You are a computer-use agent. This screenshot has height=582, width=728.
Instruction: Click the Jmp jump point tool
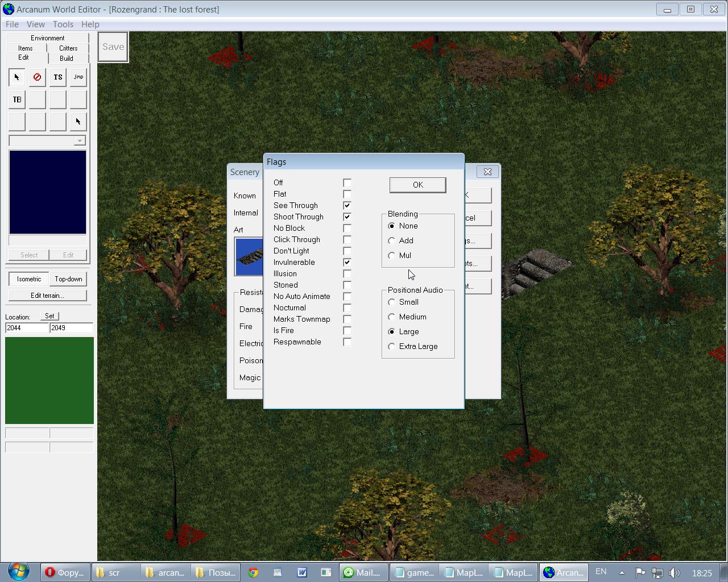click(x=78, y=77)
